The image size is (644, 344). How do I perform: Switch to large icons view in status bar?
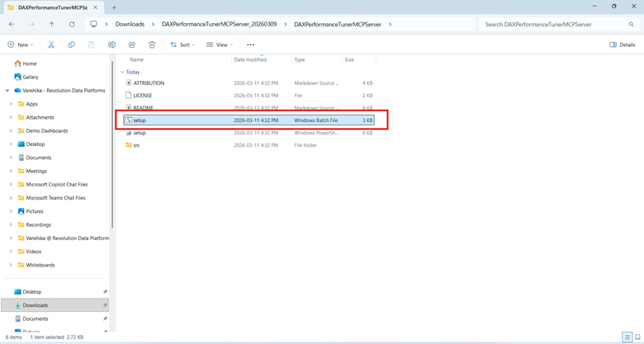(637, 337)
